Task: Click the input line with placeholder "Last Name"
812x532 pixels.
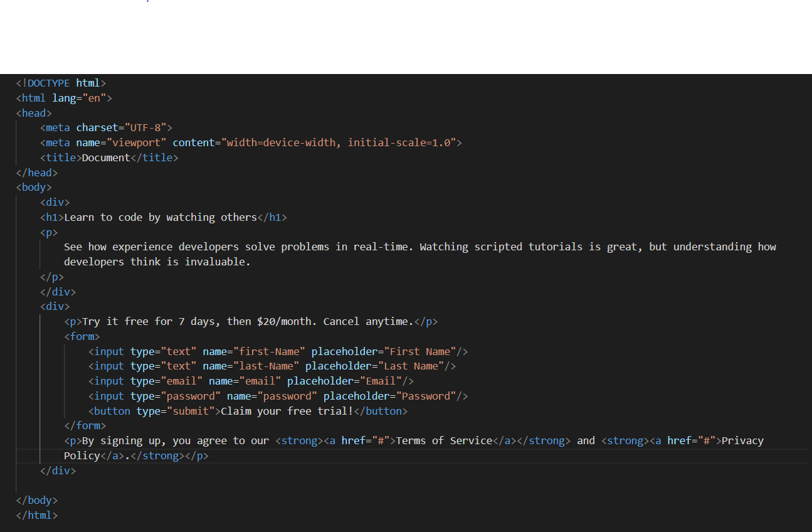Action: point(272,366)
